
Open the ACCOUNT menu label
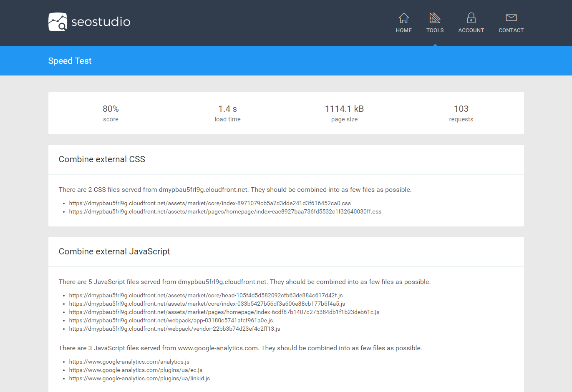(471, 30)
